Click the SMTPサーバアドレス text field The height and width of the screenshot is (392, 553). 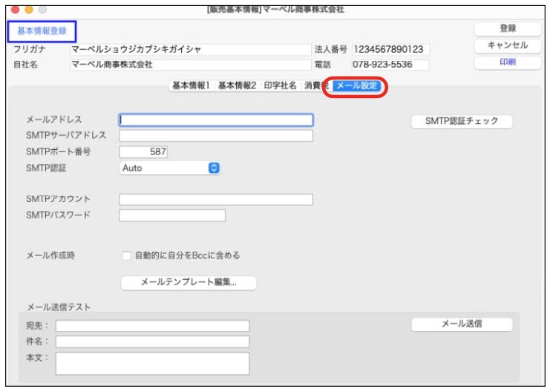(216, 136)
